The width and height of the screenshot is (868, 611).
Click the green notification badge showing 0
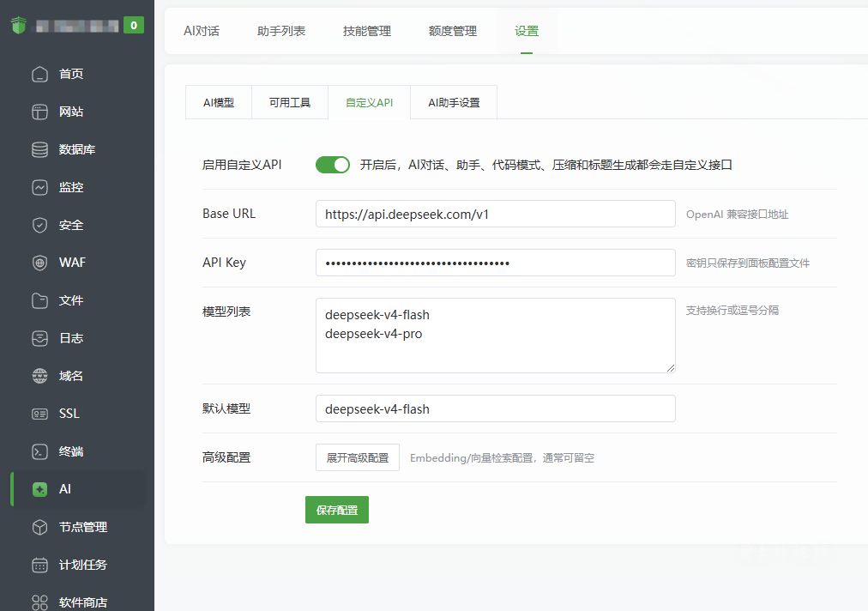pos(134,25)
